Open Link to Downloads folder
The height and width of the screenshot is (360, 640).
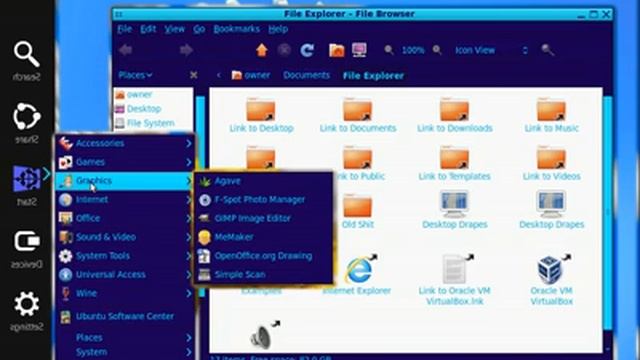point(455,116)
